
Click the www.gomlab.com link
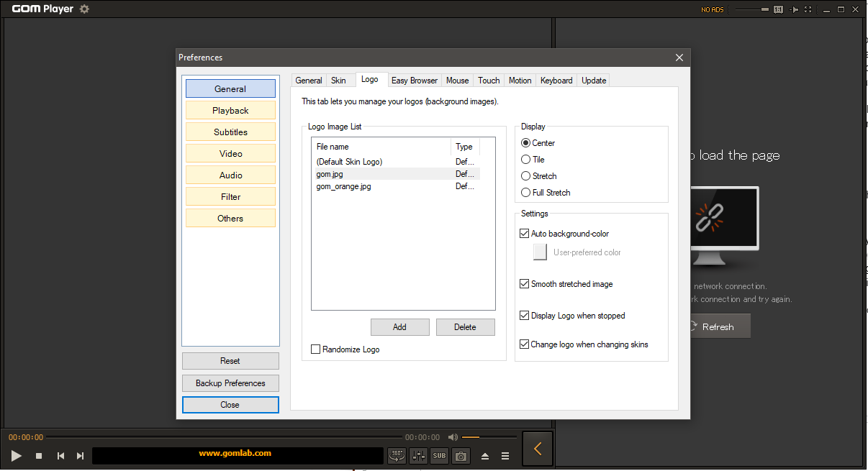[235, 453]
